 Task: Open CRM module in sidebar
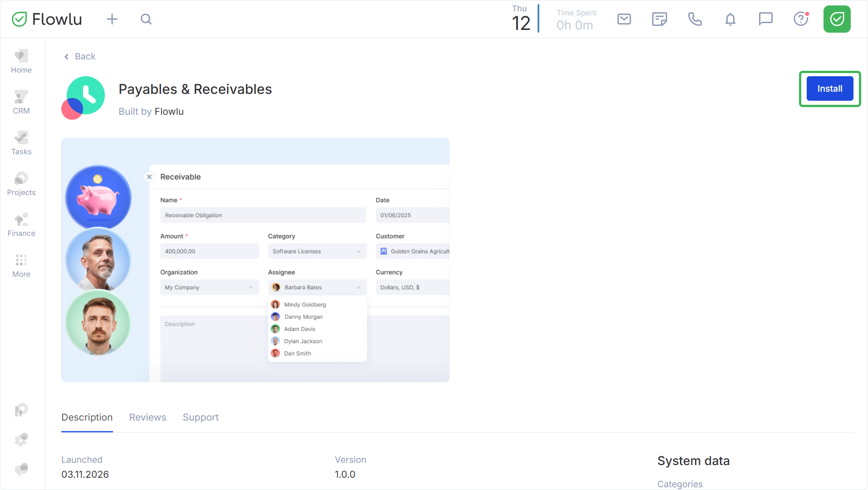coord(21,102)
